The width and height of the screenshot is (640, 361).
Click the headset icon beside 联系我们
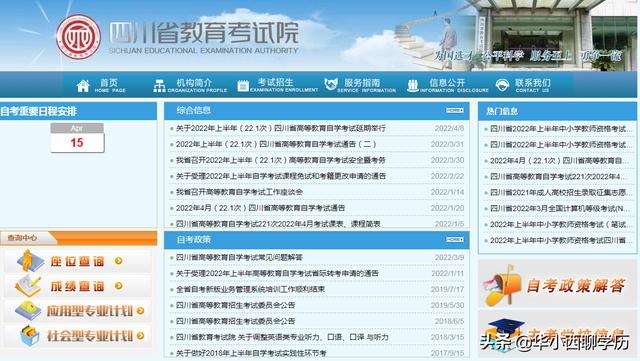tap(502, 85)
